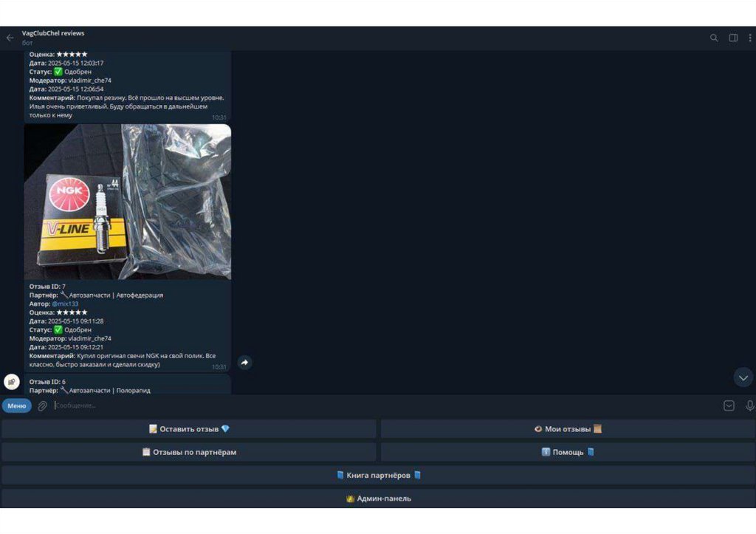Click the comment about Покупал резину
756x534 pixels.
tap(126, 106)
